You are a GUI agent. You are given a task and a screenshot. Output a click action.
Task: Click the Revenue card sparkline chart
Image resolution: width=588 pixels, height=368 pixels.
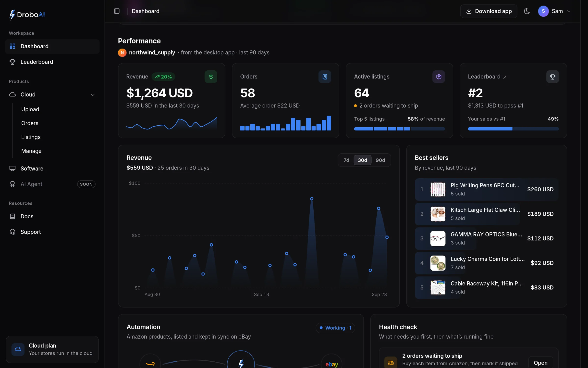[171, 123]
